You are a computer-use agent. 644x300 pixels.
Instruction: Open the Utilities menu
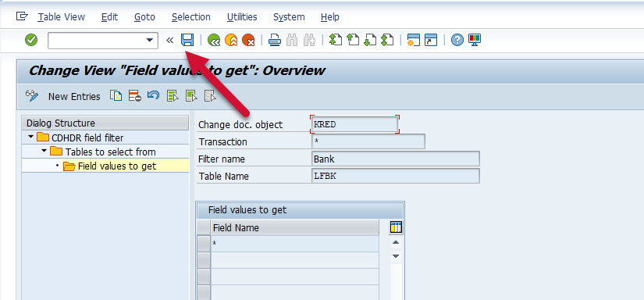pos(242,17)
